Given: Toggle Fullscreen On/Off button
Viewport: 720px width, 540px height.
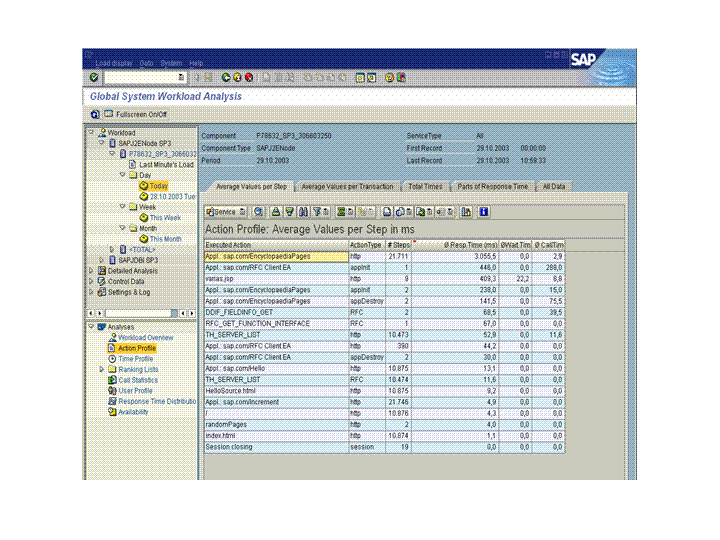Looking at the screenshot, I should point(136,114).
